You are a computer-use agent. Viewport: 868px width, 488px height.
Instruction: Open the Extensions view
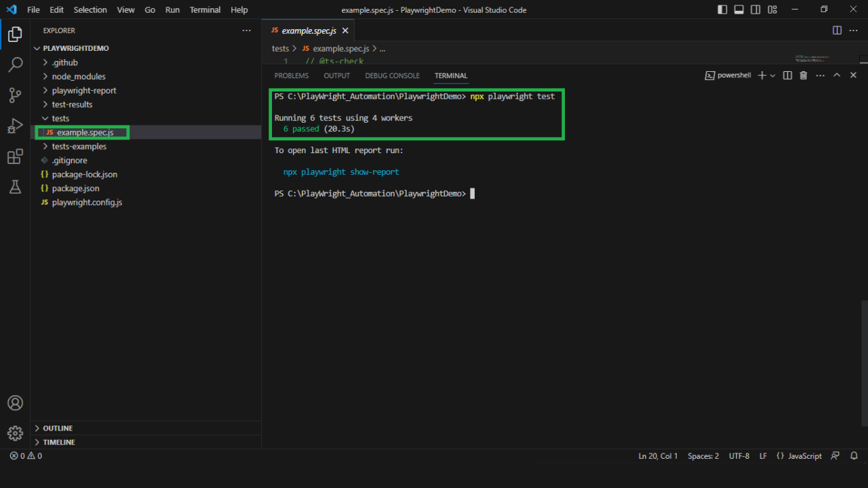click(x=15, y=157)
